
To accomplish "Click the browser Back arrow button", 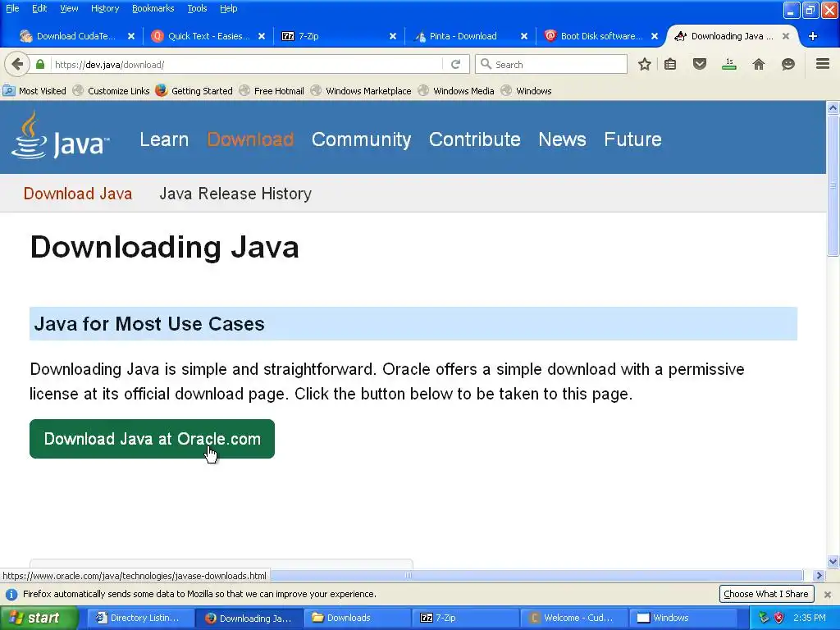I will point(17,64).
